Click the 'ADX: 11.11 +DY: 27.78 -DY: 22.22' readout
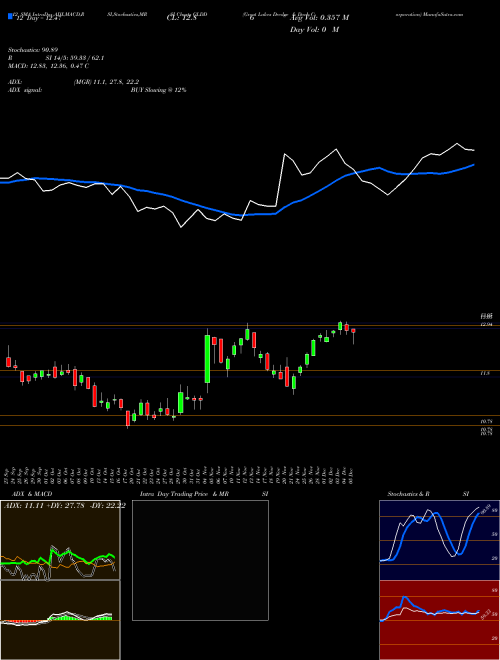 [64, 506]
